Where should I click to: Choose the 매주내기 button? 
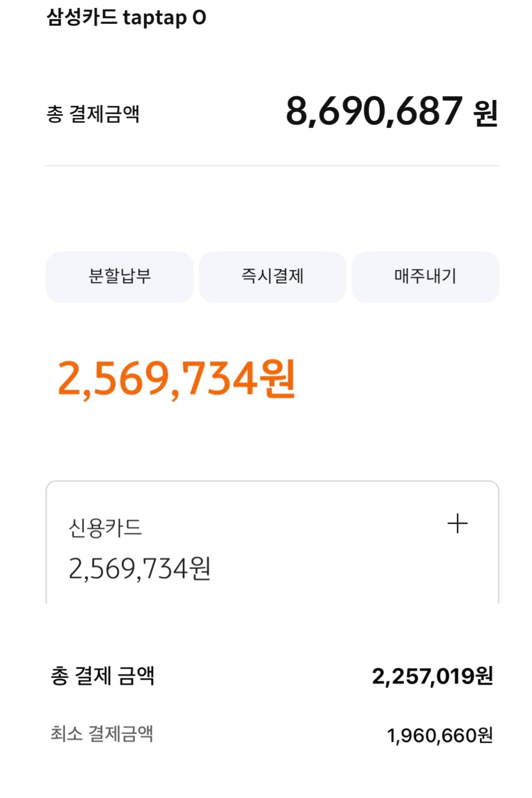click(x=425, y=276)
